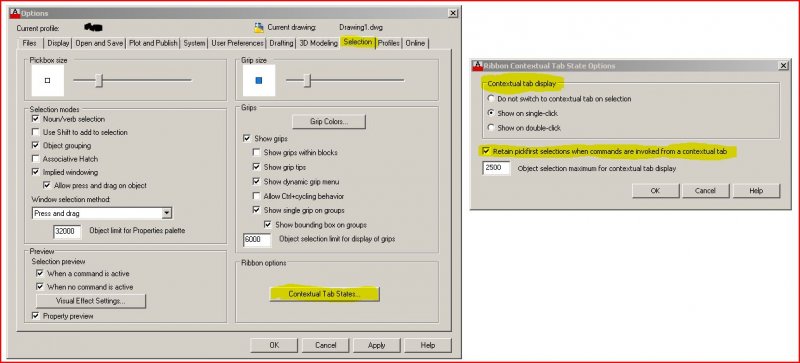Toggle When no command is active checkbox
The image size is (800, 363).
click(x=40, y=287)
